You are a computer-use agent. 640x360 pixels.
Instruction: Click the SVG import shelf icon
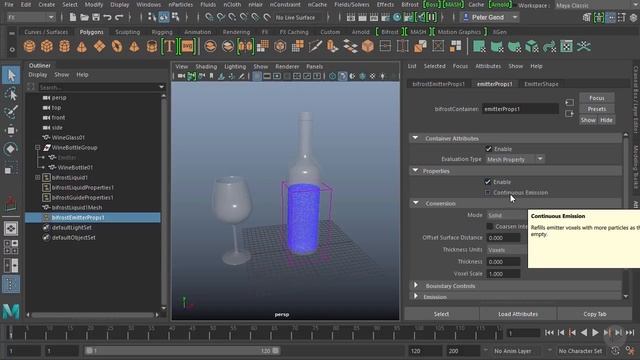click(187, 47)
